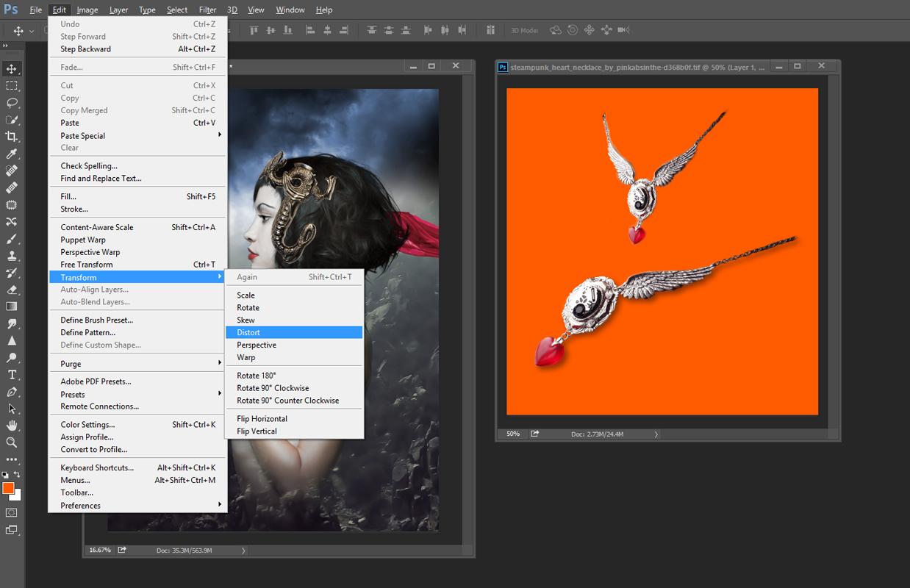
Task: Select the Hand tool
Action: [12, 426]
